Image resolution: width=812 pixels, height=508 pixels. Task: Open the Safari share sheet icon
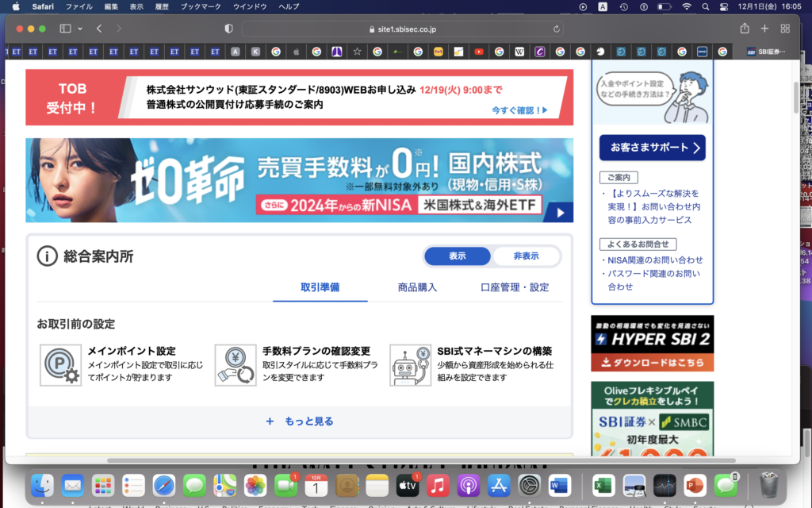coord(744,27)
